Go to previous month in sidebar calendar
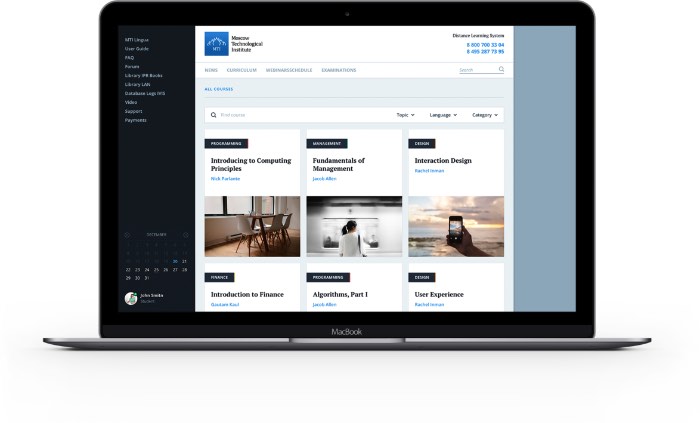 click(127, 235)
